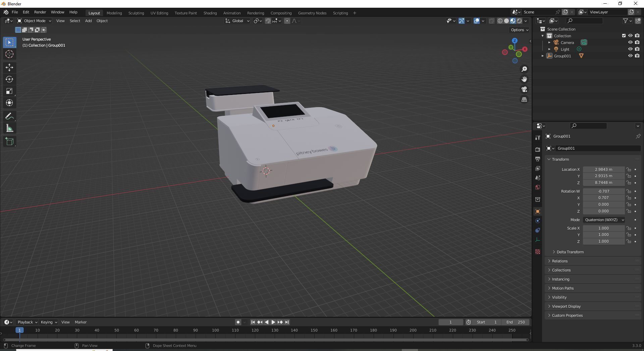Click the viewport Options button

tap(519, 30)
